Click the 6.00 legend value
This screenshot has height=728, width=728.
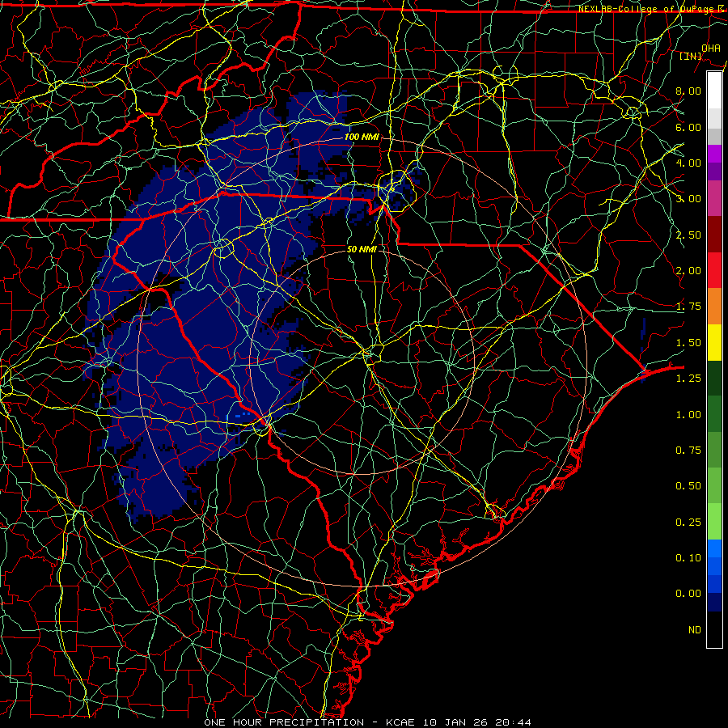pos(688,127)
